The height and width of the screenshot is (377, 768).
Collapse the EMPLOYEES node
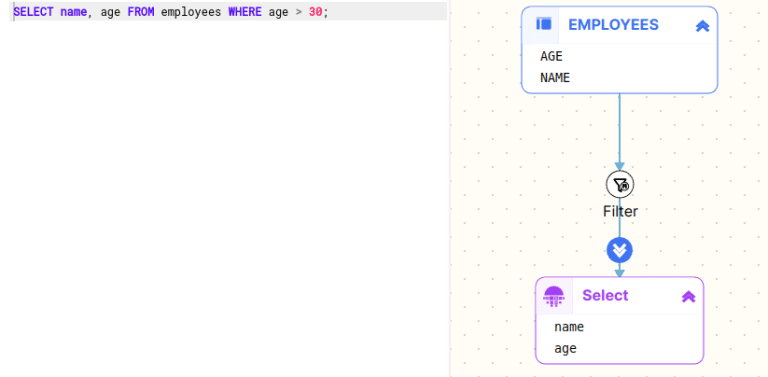click(x=702, y=26)
